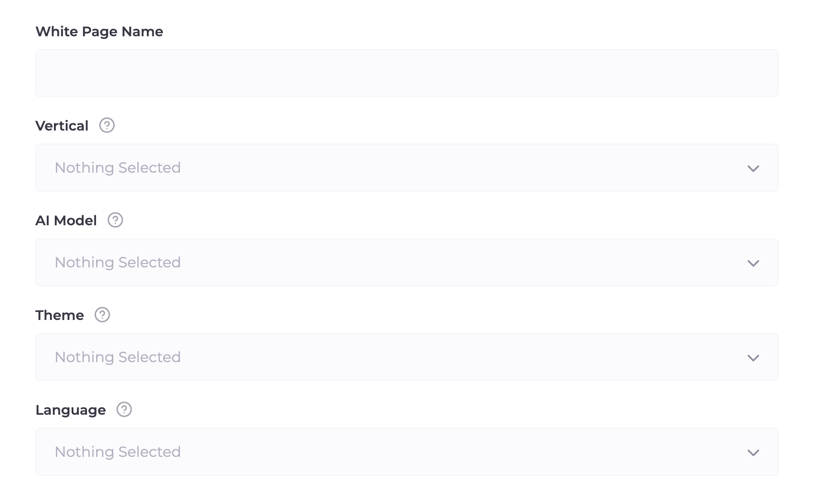
Task: Click the Language dropdown chevron arrow
Action: [x=753, y=453]
